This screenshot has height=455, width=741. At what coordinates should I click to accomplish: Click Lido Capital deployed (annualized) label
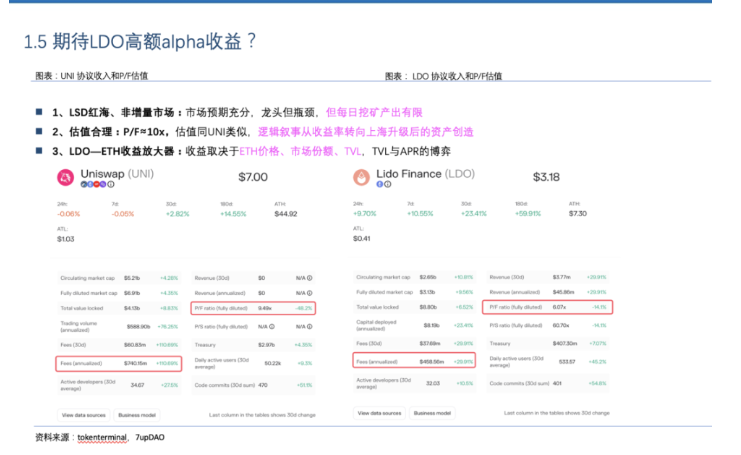[x=377, y=325]
